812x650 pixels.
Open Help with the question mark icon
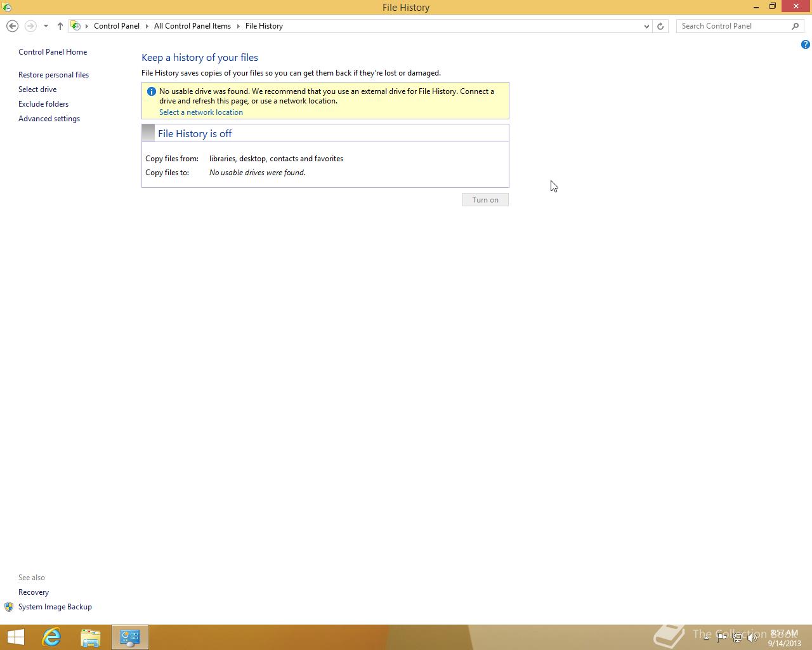click(805, 44)
